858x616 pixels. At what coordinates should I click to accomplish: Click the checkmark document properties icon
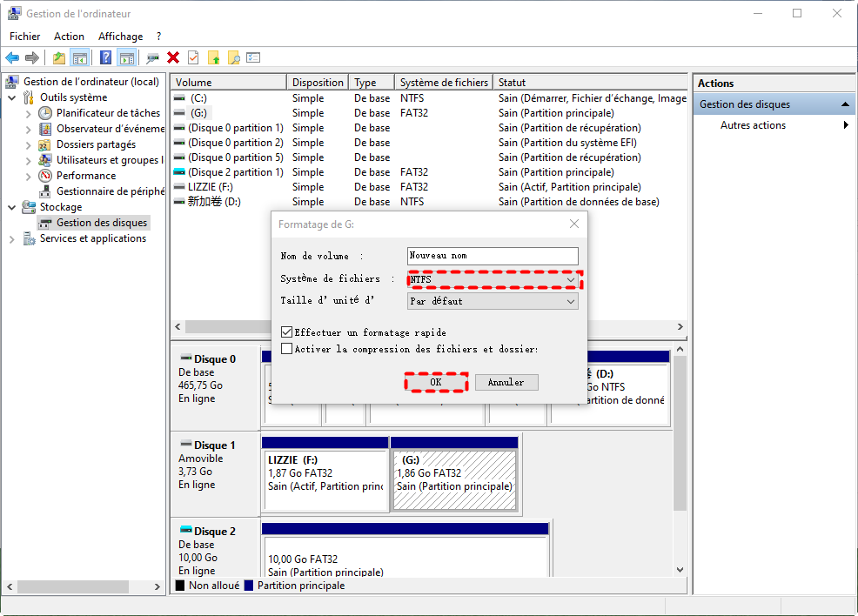point(193,57)
